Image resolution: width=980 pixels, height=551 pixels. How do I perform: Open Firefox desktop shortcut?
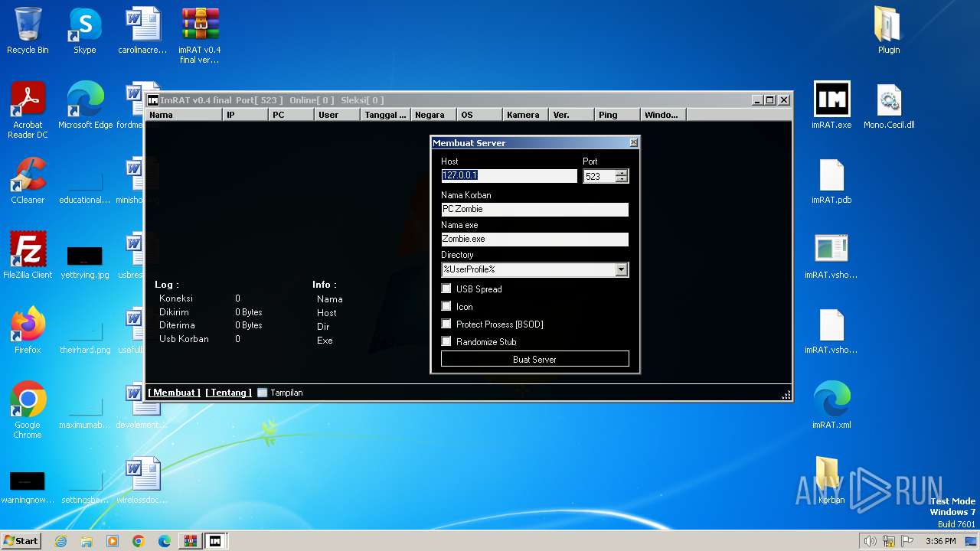(28, 331)
